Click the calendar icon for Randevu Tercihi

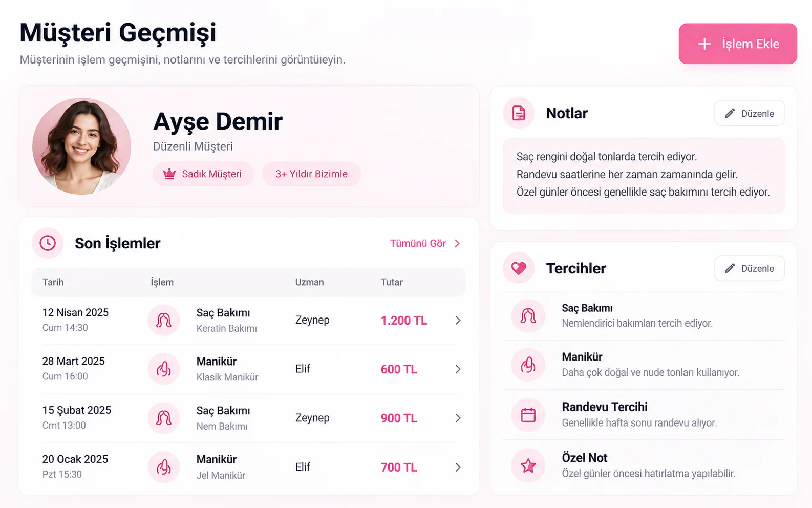click(528, 414)
